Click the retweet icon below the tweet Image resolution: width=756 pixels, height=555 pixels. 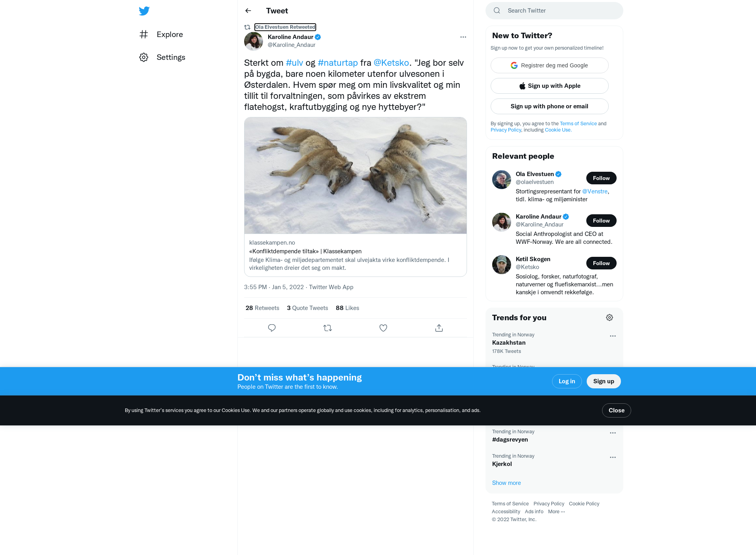pyautogui.click(x=328, y=328)
